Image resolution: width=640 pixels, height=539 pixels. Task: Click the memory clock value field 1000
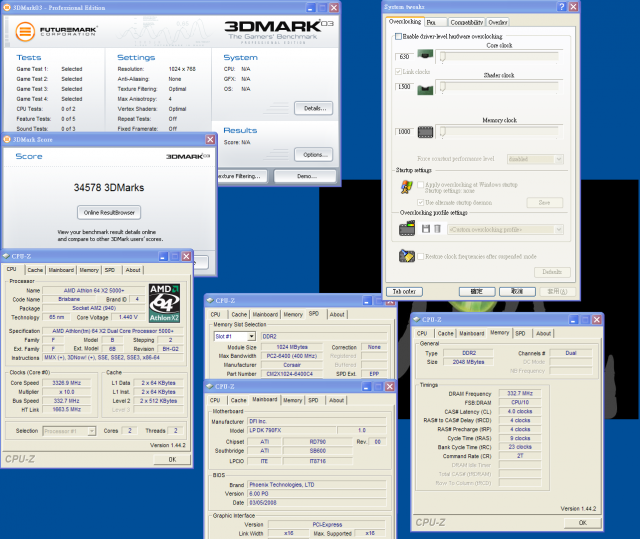click(x=404, y=131)
